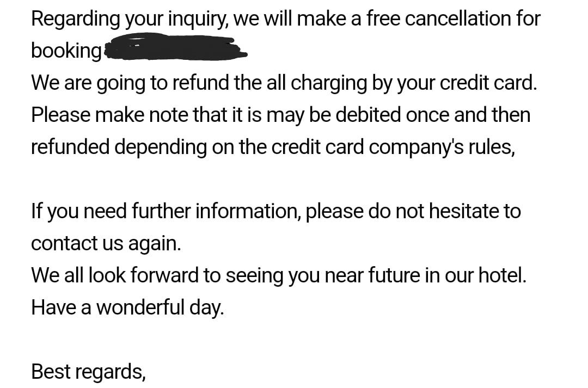The image size is (588, 388).
Task: Click the phrase "free cancellation"
Action: (x=436, y=18)
